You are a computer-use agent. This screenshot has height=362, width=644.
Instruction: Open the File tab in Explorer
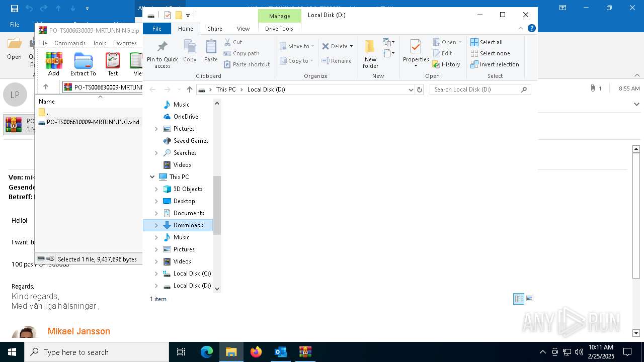pos(157,29)
